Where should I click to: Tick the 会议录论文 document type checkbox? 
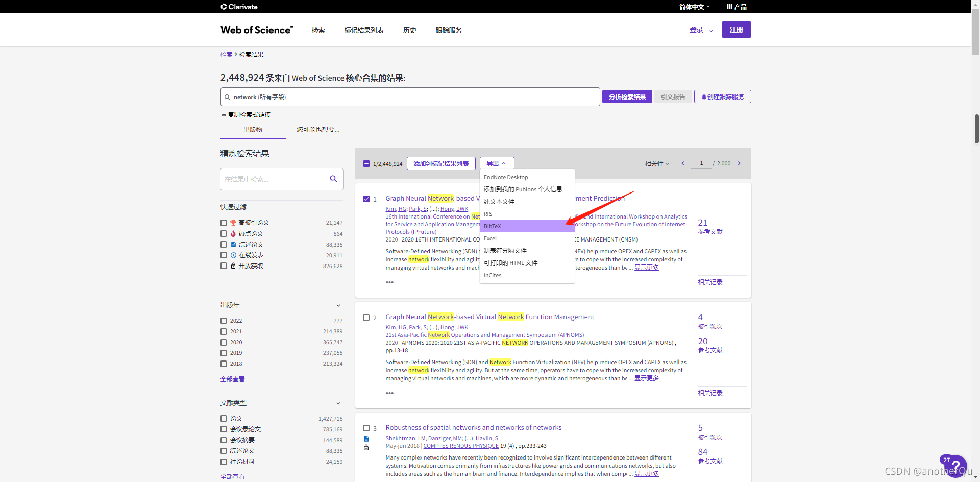click(224, 429)
